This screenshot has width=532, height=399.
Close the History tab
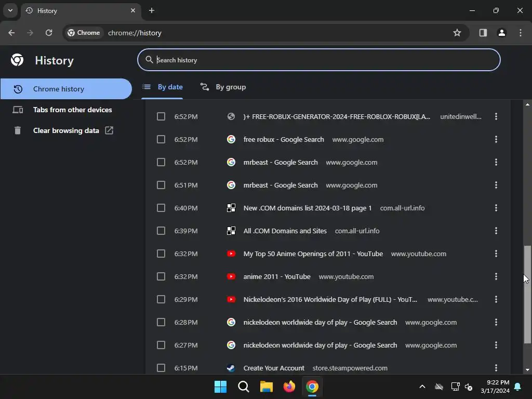coord(133,10)
